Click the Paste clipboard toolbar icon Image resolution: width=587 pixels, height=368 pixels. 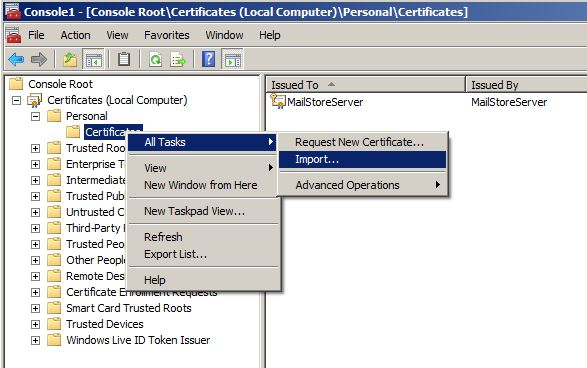pyautogui.click(x=124, y=59)
